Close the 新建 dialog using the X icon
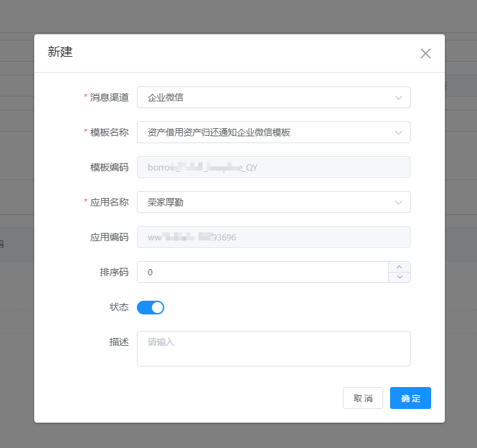 [x=426, y=53]
